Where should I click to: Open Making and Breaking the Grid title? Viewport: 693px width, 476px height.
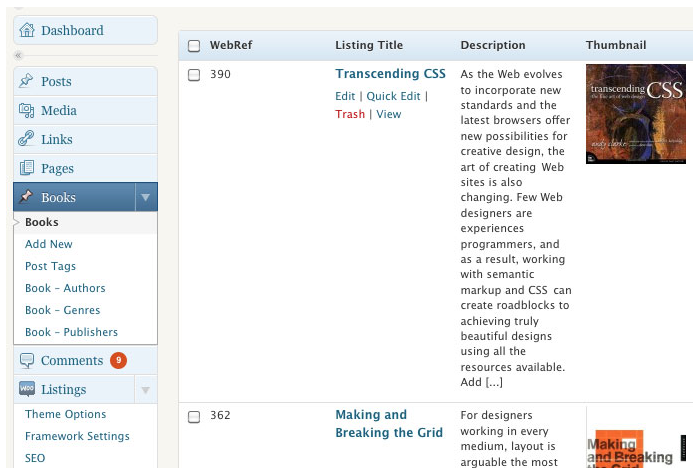389,423
